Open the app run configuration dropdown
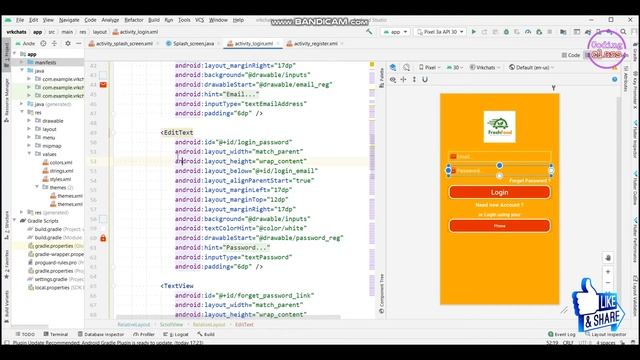The height and width of the screenshot is (360, 640). pos(395,32)
